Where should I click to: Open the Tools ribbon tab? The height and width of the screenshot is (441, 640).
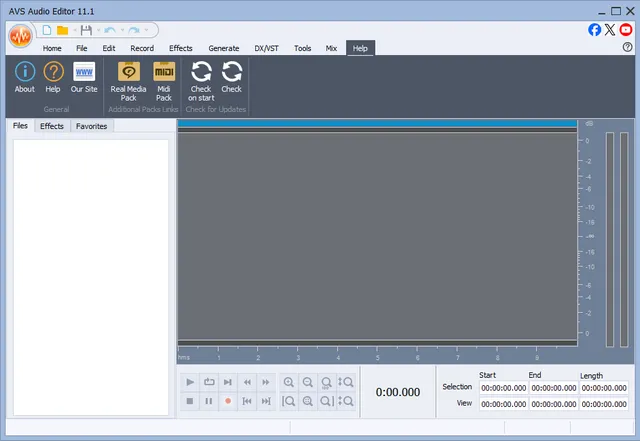302,48
